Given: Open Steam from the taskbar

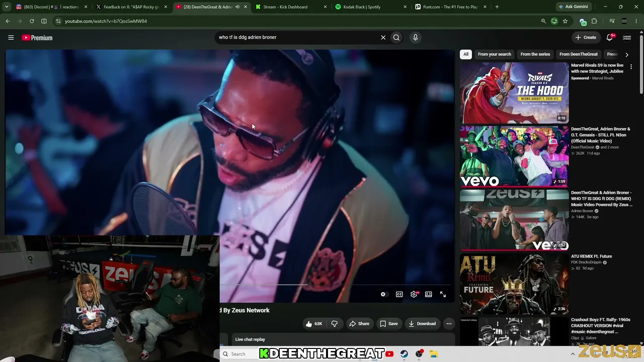Looking at the screenshot, I should coord(404,354).
